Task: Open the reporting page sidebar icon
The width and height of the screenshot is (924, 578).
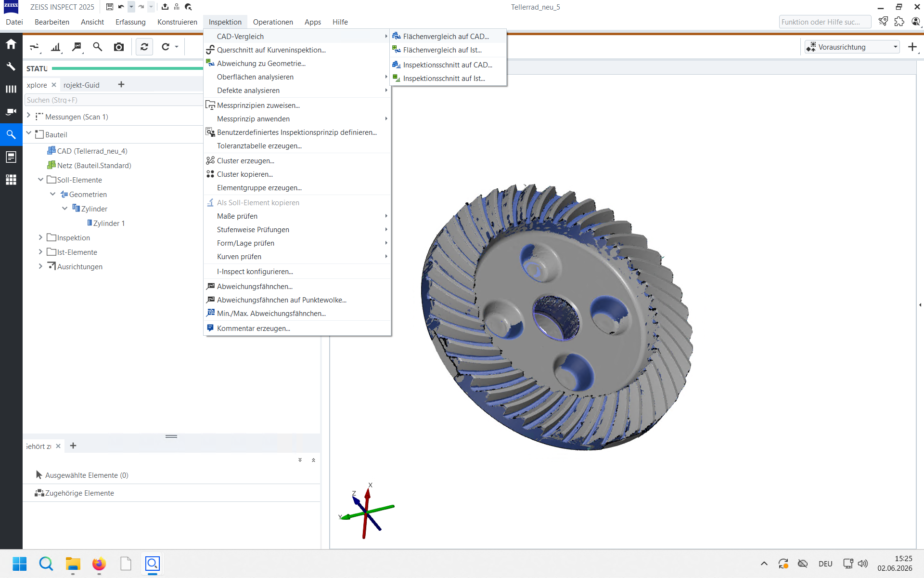Action: click(x=11, y=157)
